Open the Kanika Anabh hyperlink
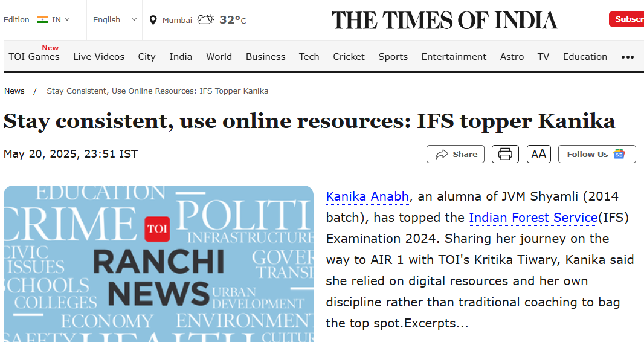The width and height of the screenshot is (644, 342). point(367,196)
